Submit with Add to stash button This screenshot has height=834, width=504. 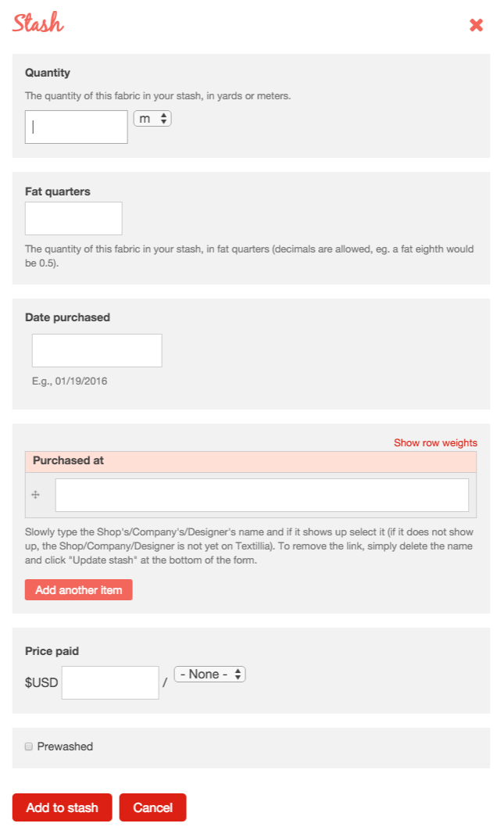point(63,807)
